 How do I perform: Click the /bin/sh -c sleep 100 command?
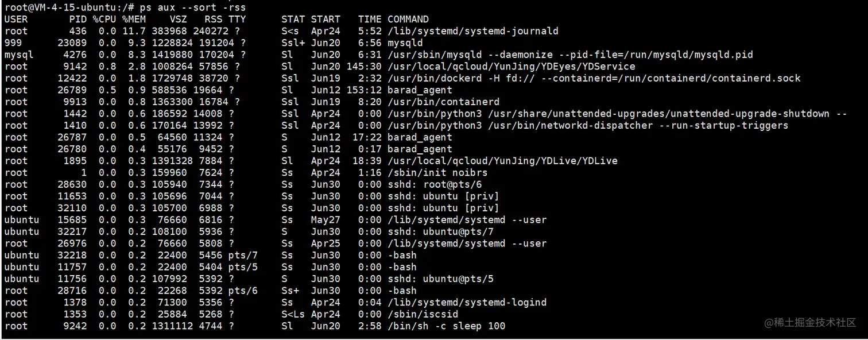[x=446, y=326]
